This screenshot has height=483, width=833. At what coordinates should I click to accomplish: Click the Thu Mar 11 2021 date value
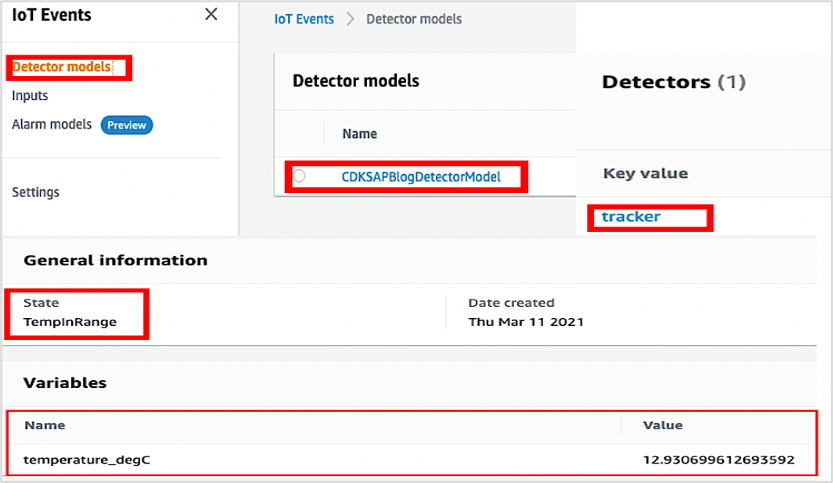[525, 322]
